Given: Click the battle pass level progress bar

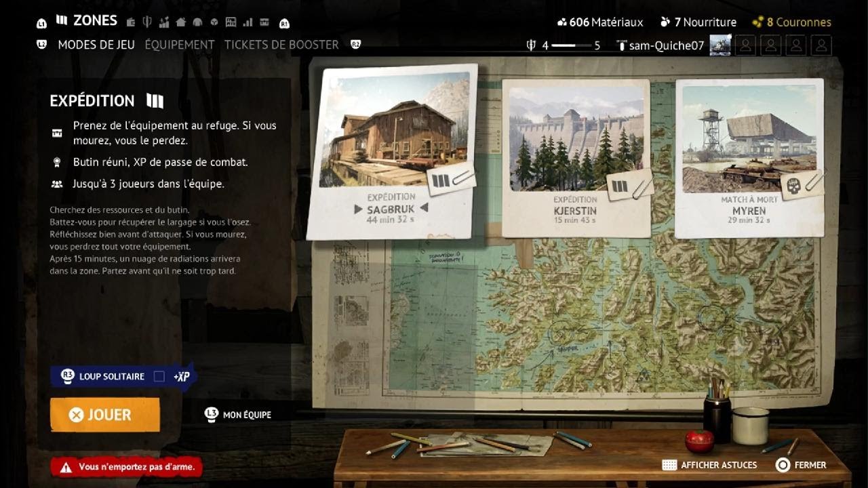Looking at the screenshot, I should point(572,45).
